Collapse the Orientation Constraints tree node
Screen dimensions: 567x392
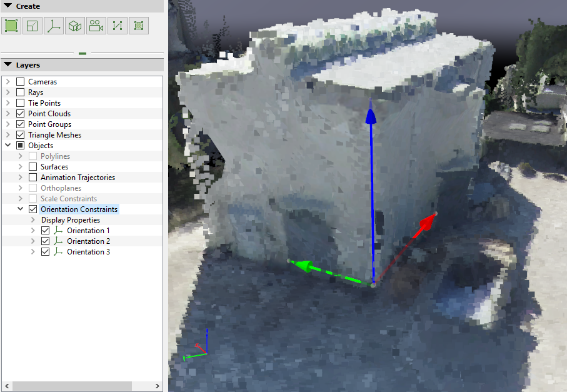click(x=20, y=209)
